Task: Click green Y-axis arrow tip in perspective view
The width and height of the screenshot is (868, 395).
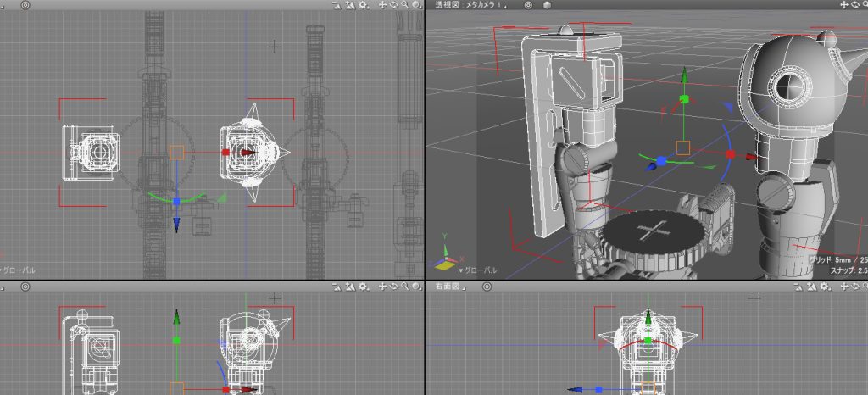Action: tap(684, 74)
